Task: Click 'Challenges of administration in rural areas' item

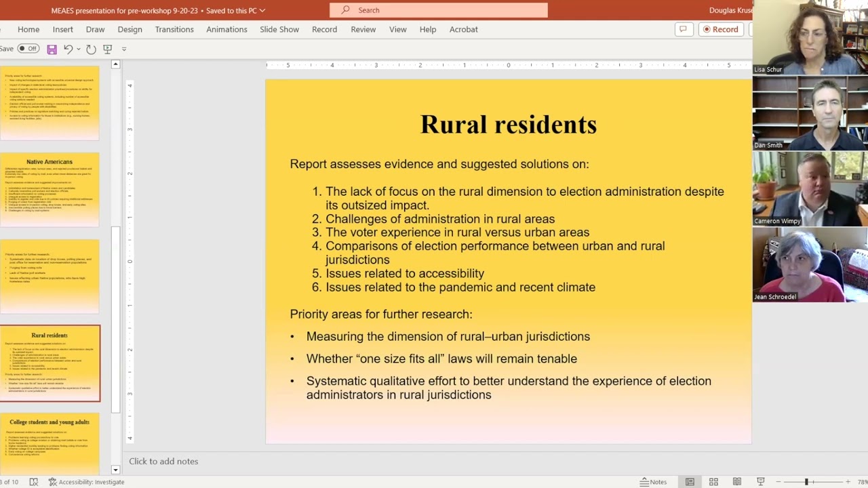Action: pyautogui.click(x=440, y=219)
